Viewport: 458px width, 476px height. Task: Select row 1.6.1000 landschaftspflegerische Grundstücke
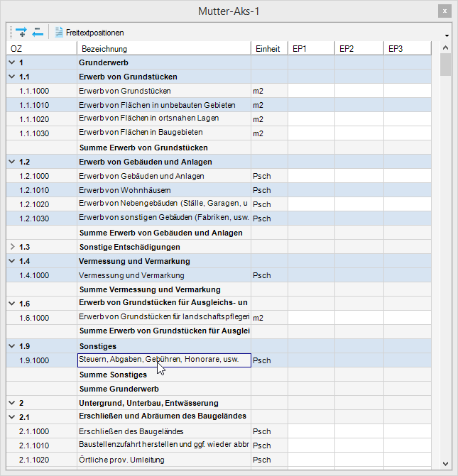(219, 318)
